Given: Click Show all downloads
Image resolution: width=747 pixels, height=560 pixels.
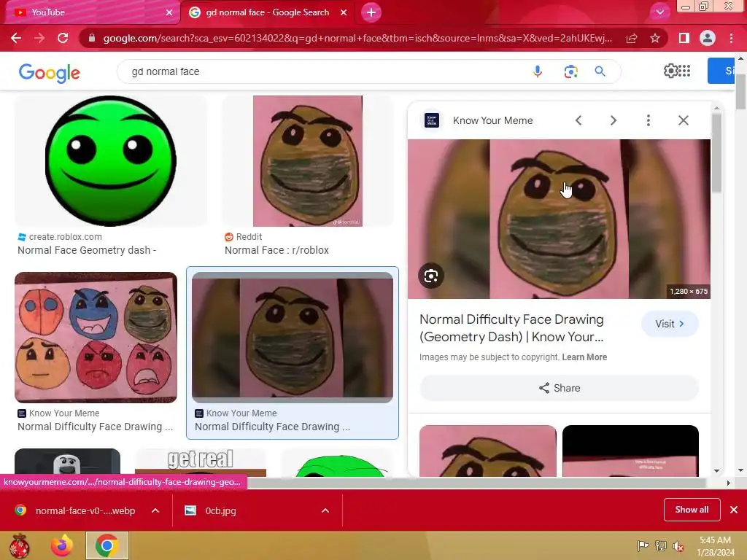Looking at the screenshot, I should point(692,510).
